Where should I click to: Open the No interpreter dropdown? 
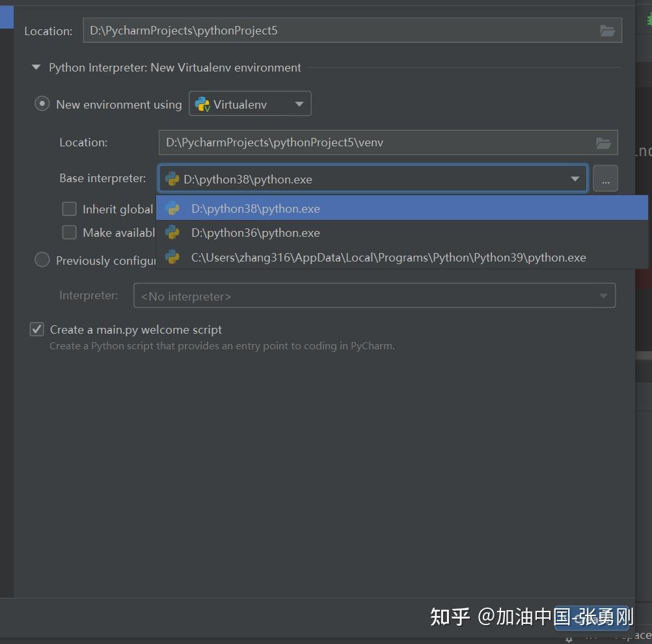point(374,295)
